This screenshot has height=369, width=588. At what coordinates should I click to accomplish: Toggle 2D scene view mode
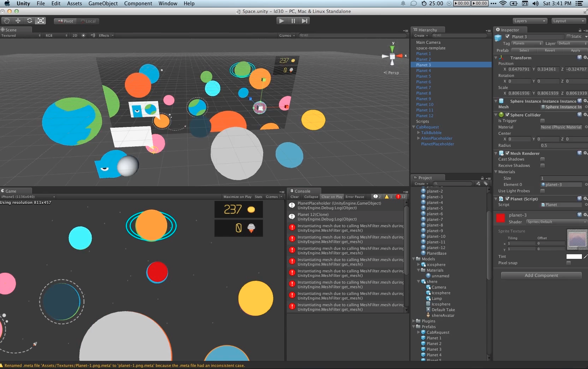[75, 35]
